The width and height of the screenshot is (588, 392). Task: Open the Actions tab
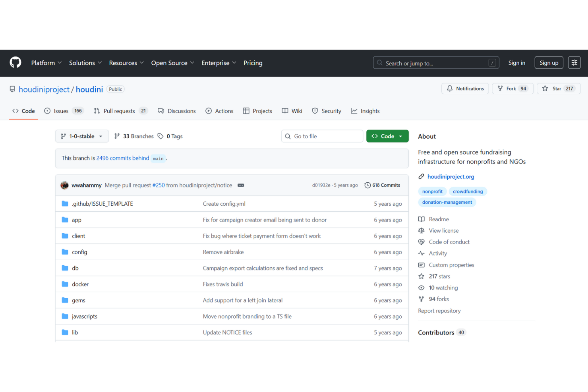click(219, 111)
